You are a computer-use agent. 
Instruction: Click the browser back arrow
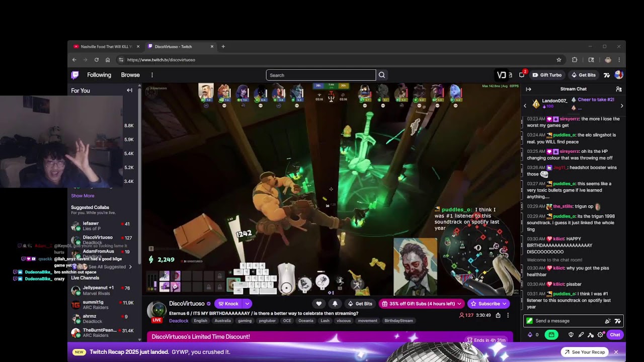click(x=74, y=60)
